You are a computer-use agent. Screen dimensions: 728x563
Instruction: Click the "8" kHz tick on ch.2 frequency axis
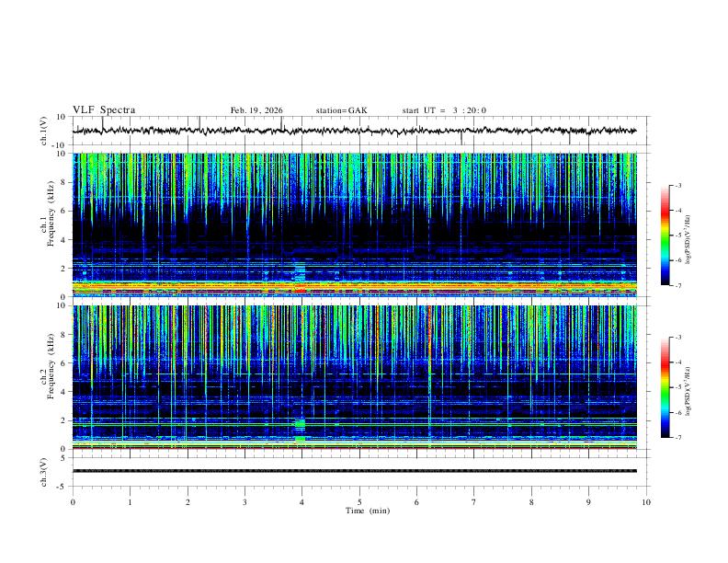point(63,335)
